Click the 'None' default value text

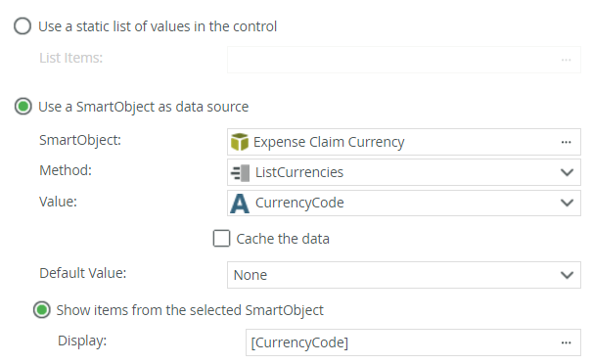coord(251,275)
